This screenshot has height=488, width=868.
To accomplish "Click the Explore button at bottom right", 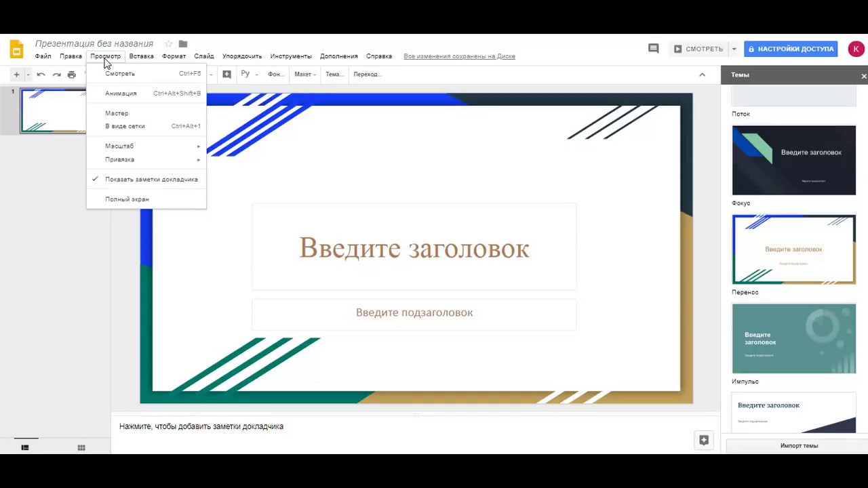I will tap(704, 440).
